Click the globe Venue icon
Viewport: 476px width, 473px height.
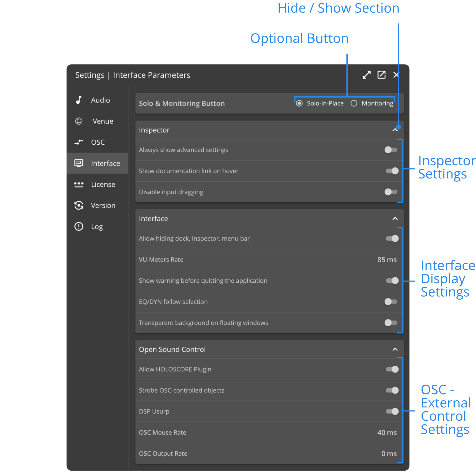pos(79,121)
